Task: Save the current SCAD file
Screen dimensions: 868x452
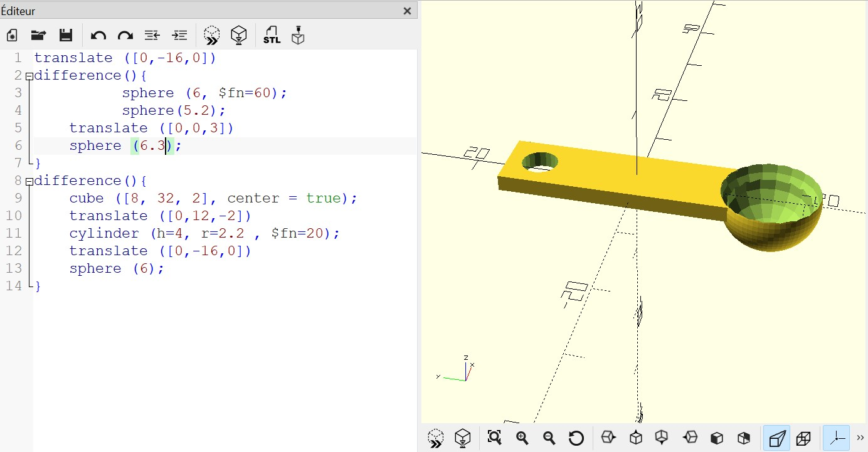Action: tap(66, 35)
